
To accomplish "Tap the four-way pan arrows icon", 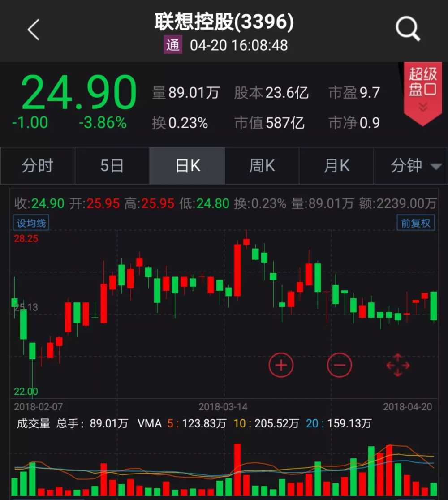I will tap(398, 365).
